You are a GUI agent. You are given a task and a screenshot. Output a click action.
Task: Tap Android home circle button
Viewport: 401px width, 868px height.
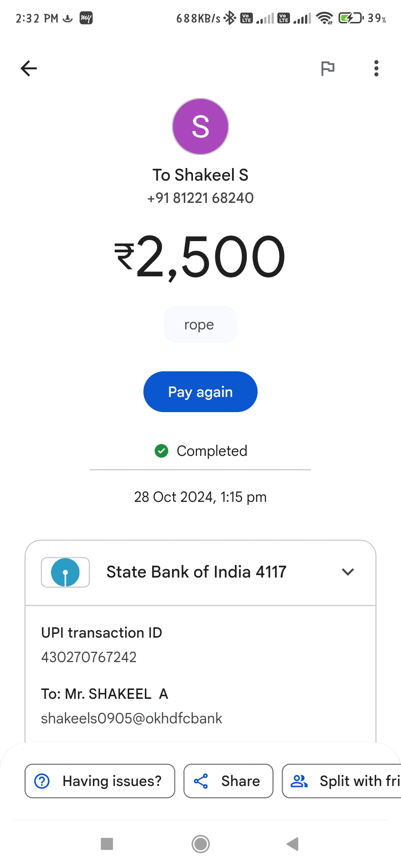click(x=200, y=844)
